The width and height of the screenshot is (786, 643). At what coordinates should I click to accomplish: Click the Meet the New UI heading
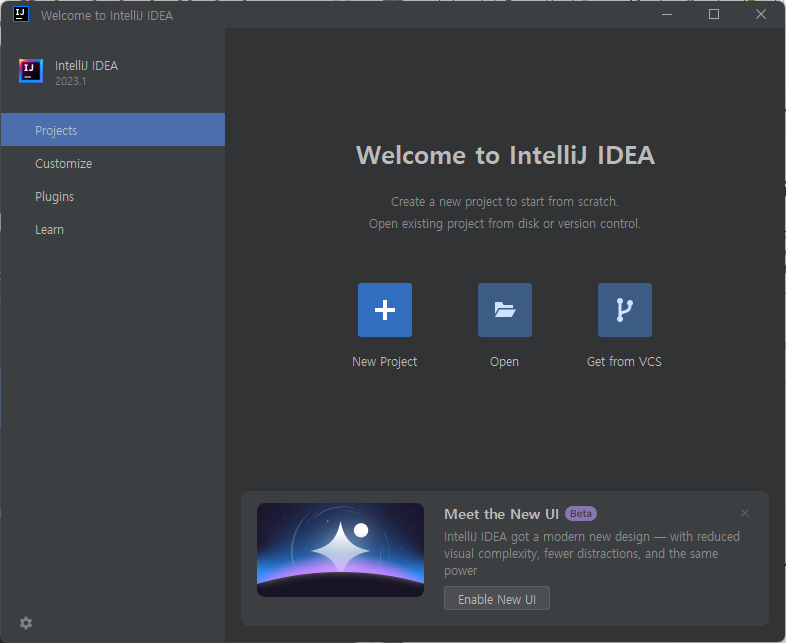(501, 514)
